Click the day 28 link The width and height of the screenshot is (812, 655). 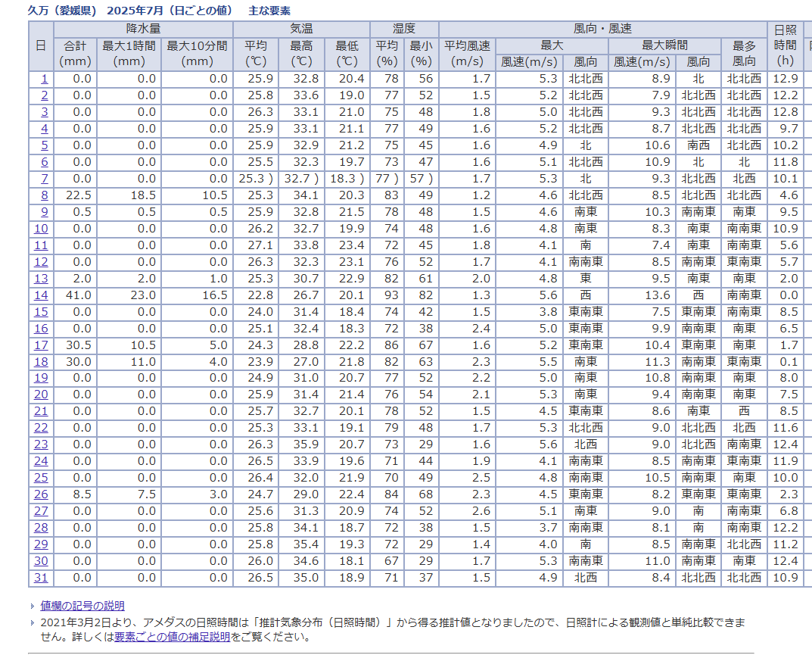coord(41,528)
